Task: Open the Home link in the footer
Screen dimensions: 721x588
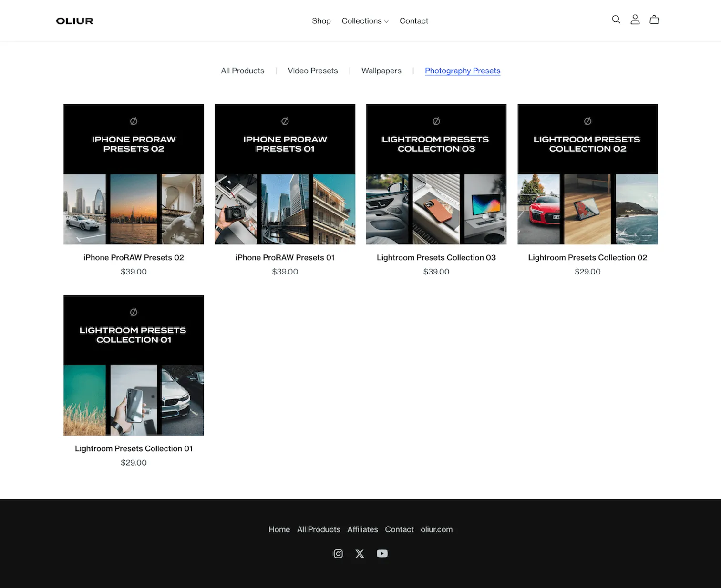Action: (279, 529)
